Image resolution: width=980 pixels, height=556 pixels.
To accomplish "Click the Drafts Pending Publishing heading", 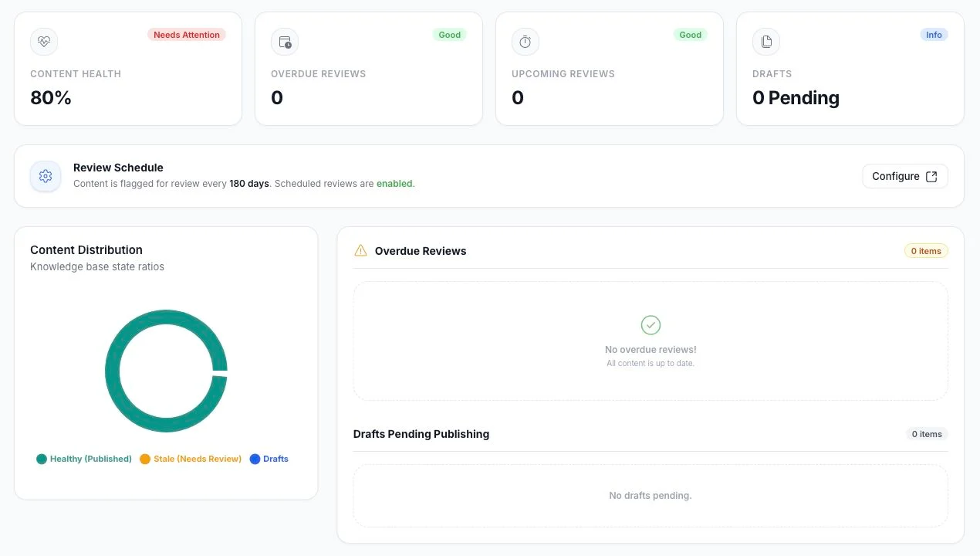I will point(421,434).
